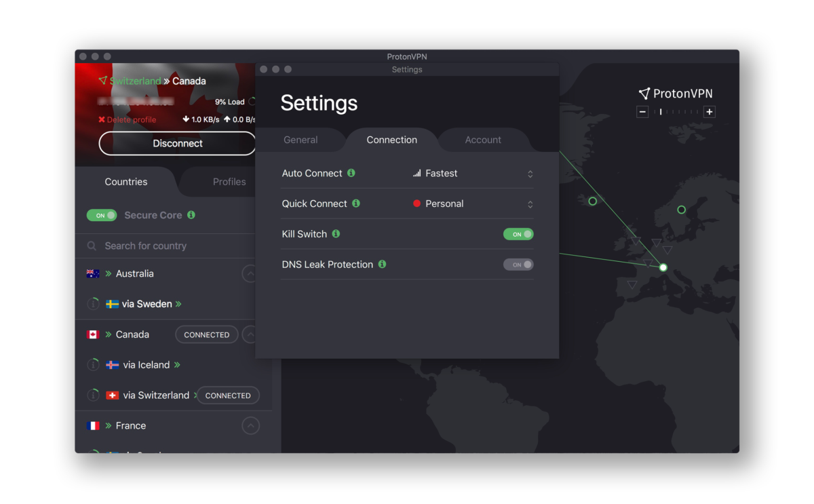814x504 pixels.
Task: Click the Delete profile link
Action: [x=132, y=119]
